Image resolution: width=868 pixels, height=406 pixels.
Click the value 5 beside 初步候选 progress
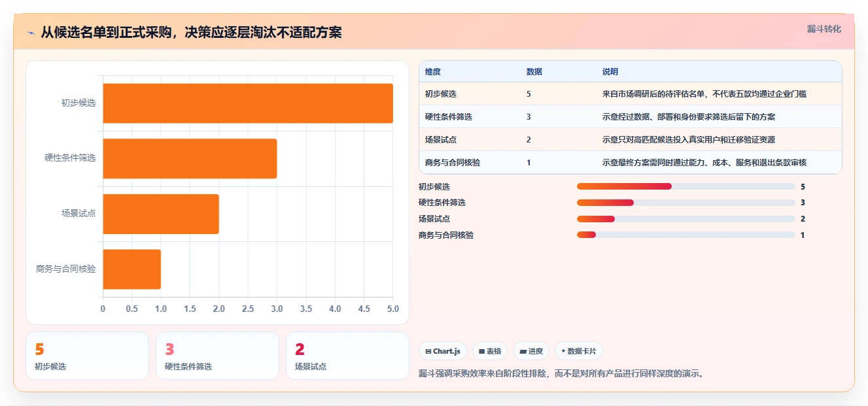(x=803, y=186)
